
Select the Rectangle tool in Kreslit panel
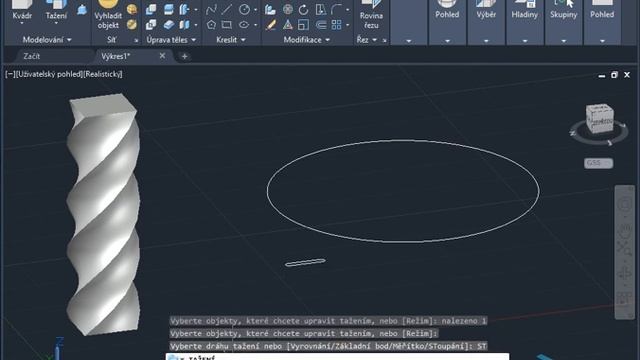(x=227, y=25)
